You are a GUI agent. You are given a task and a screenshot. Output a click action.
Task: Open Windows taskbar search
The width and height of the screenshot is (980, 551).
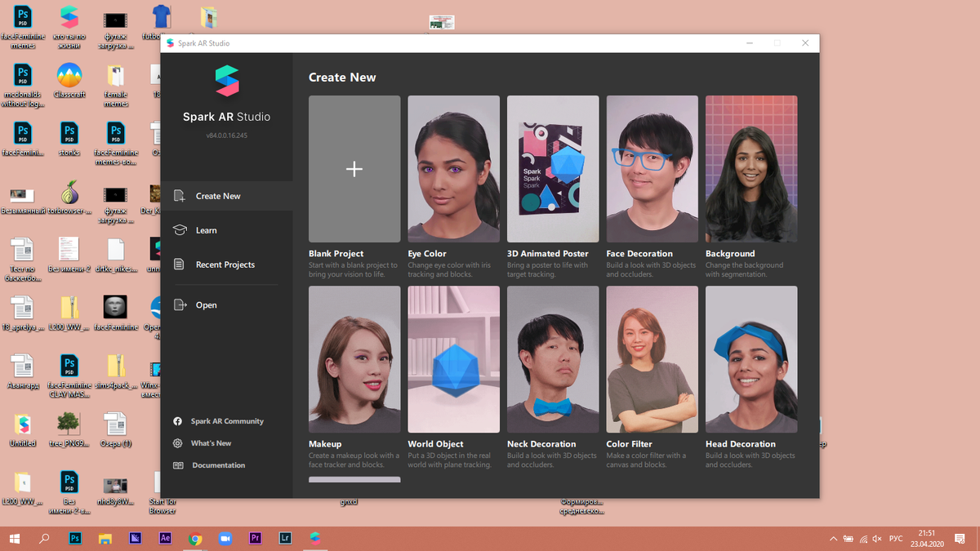45,539
